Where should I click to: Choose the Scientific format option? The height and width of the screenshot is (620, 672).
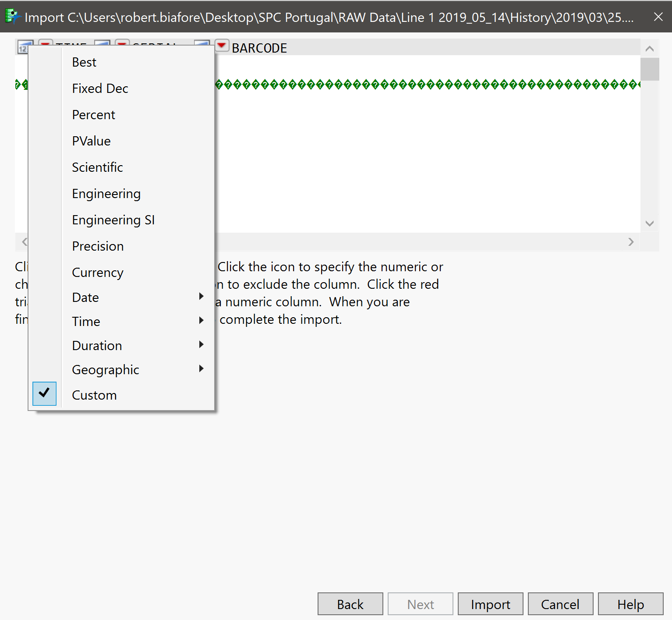tap(97, 167)
